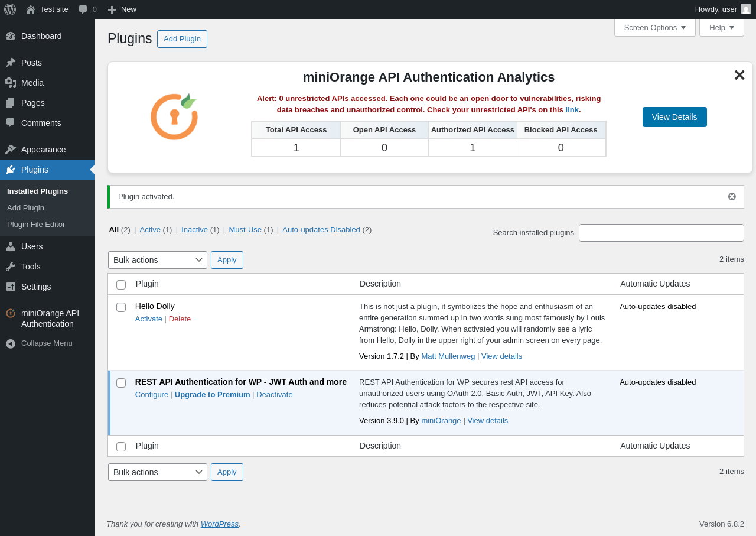Toggle select-all checkbox in table header
Image resolution: width=756 pixels, height=536 pixels.
[x=121, y=285]
